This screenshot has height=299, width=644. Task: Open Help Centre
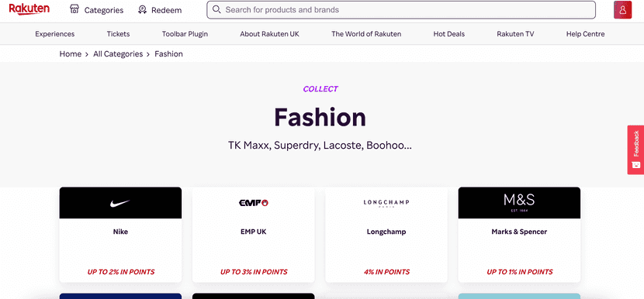pyautogui.click(x=585, y=34)
